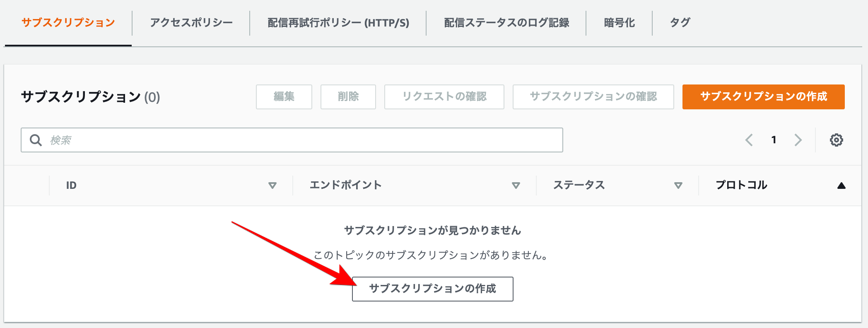The height and width of the screenshot is (328, 868).
Task: Sort by エンドポイント column arrow
Action: coord(516,186)
